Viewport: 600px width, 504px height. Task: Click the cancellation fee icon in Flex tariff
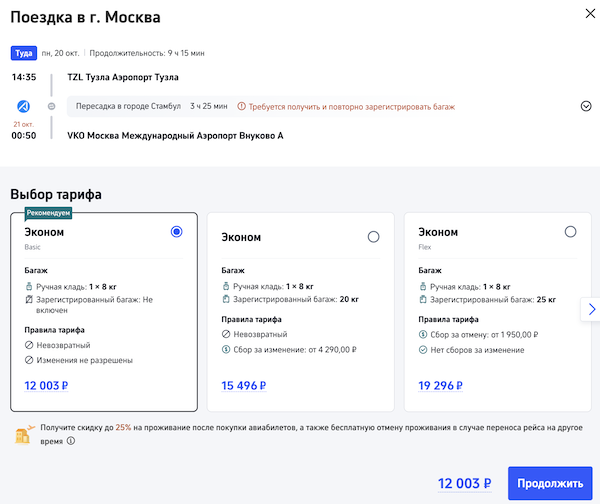(x=422, y=335)
